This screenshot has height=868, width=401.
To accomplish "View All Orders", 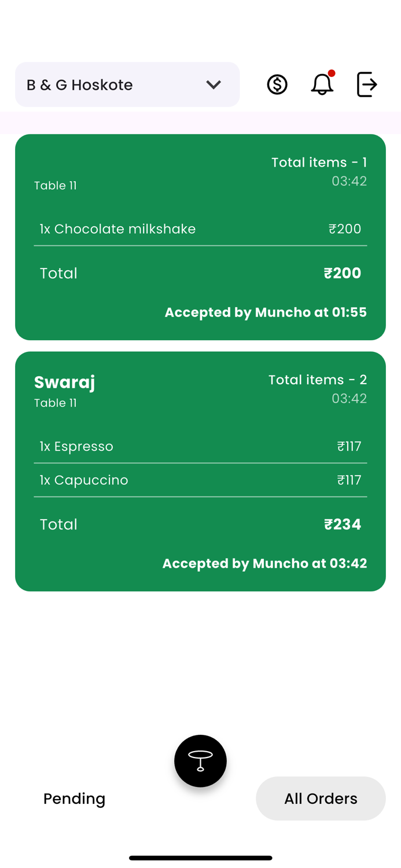I will tap(321, 798).
